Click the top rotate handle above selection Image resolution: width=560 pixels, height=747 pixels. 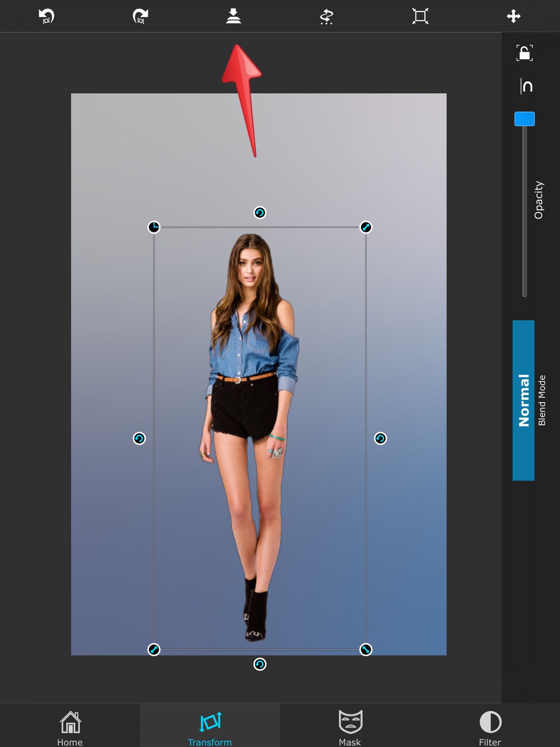pyautogui.click(x=260, y=212)
